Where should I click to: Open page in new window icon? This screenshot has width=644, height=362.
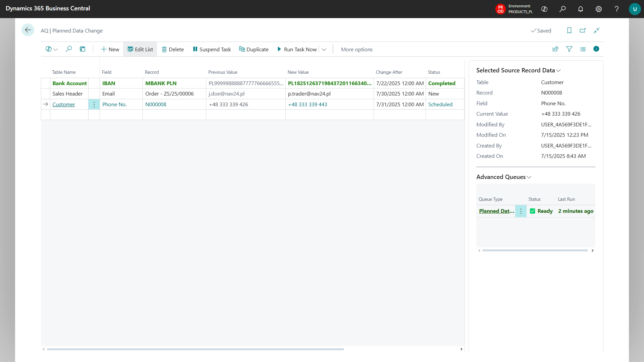[x=583, y=31]
